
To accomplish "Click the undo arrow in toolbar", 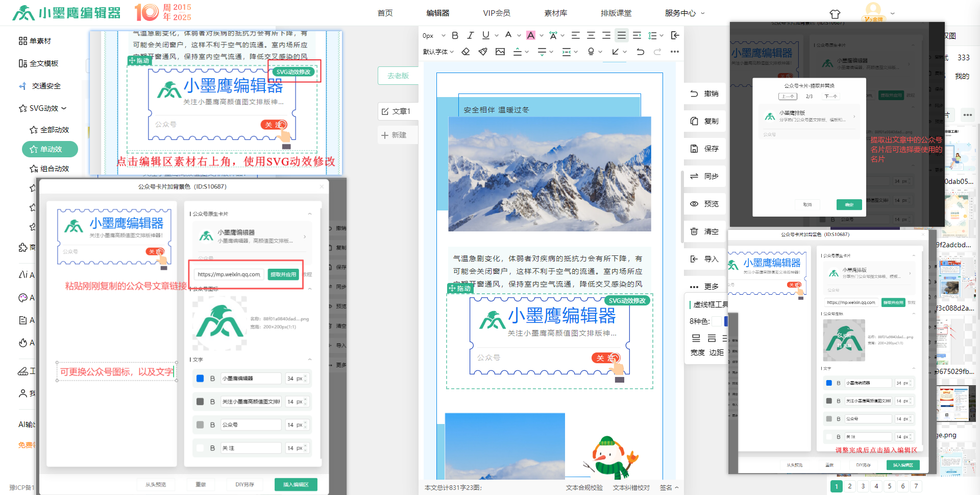I will coord(640,52).
